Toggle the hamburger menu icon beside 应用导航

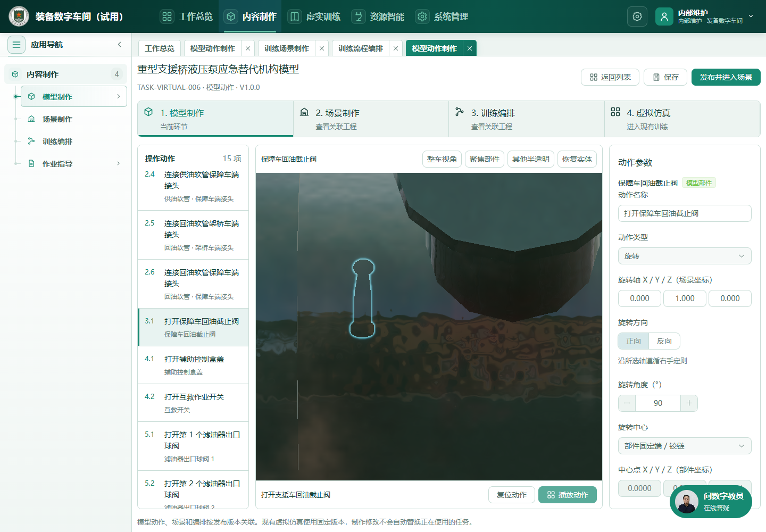tap(16, 45)
